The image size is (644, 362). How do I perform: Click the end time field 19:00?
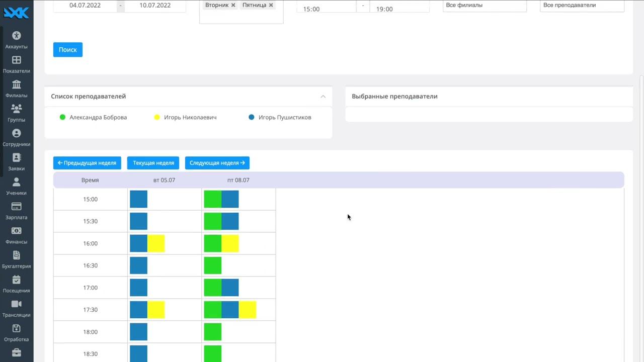point(399,7)
